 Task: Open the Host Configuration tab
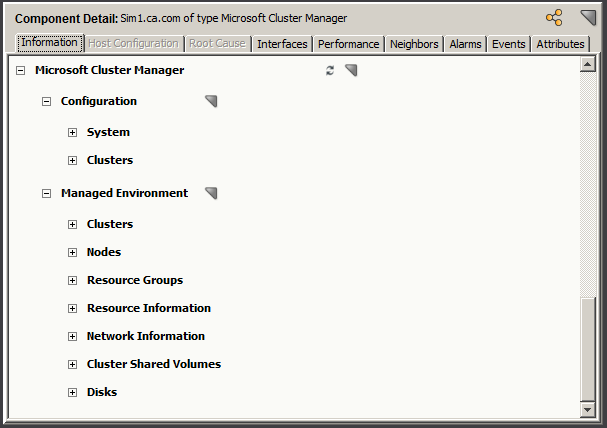coord(134,44)
